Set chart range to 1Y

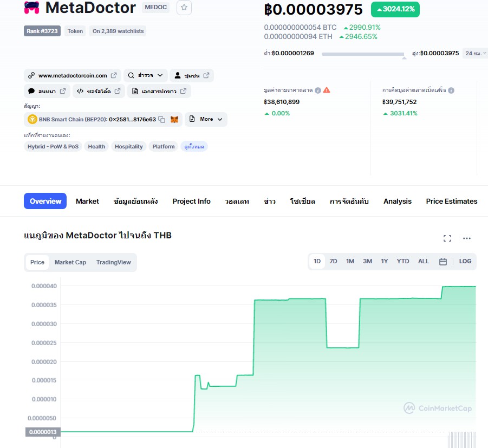(385, 261)
